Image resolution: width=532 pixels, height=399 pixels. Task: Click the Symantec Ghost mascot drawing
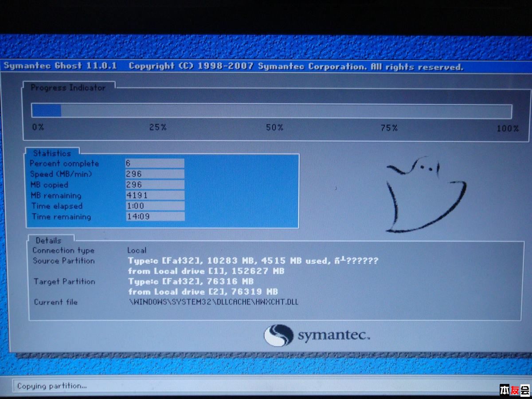[x=426, y=194]
